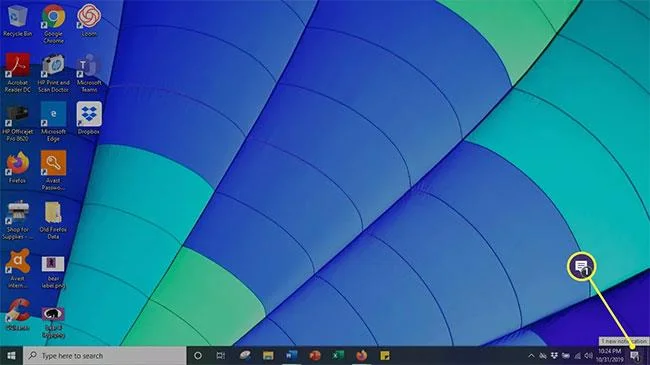
Task: Launch Excel from the taskbar
Action: pyautogui.click(x=338, y=355)
